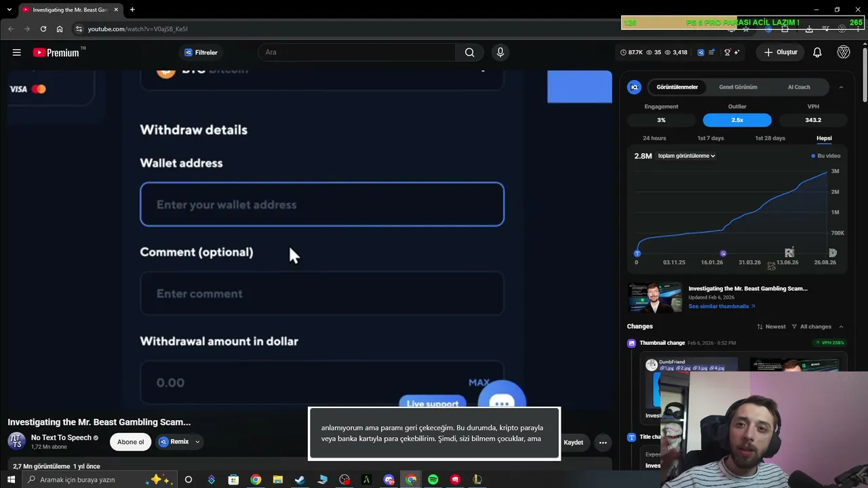Switch to the Görüntülenmeler tab
Viewport: 868px width, 488px height.
click(x=677, y=87)
